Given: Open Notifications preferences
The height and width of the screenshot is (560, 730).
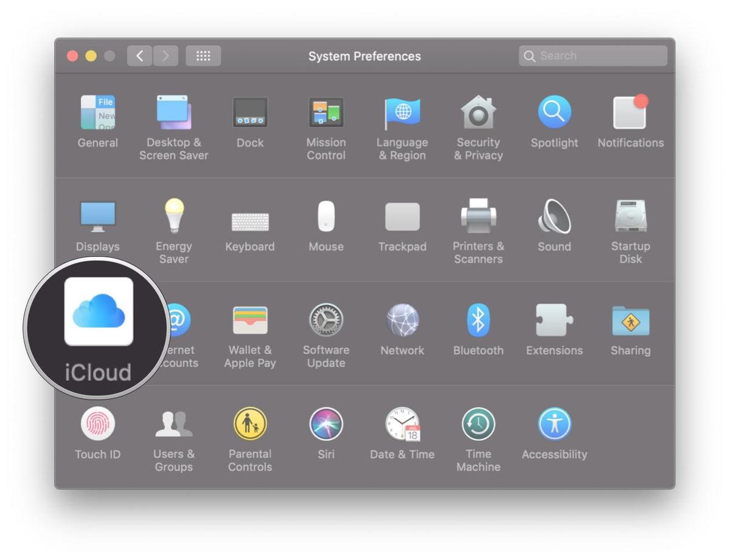Looking at the screenshot, I should click(630, 112).
